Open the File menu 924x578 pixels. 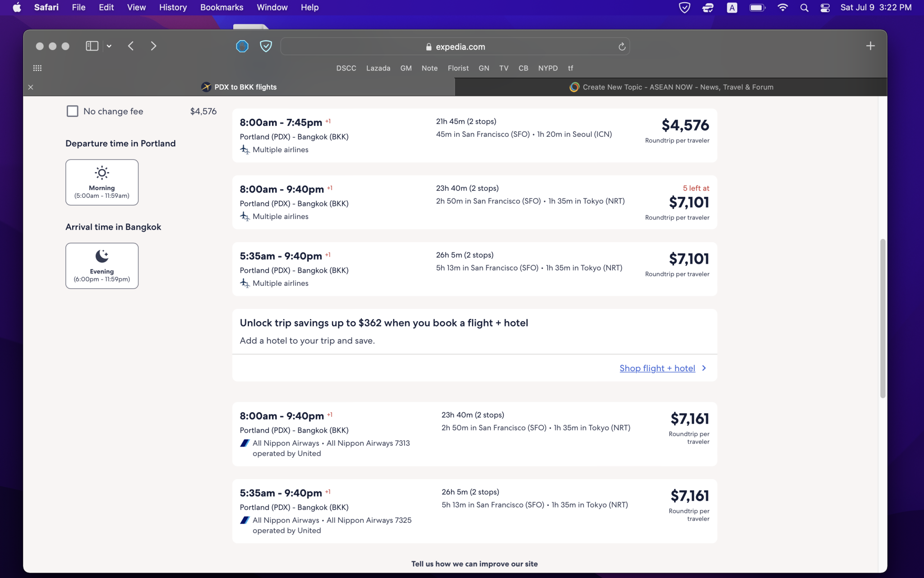pos(79,7)
